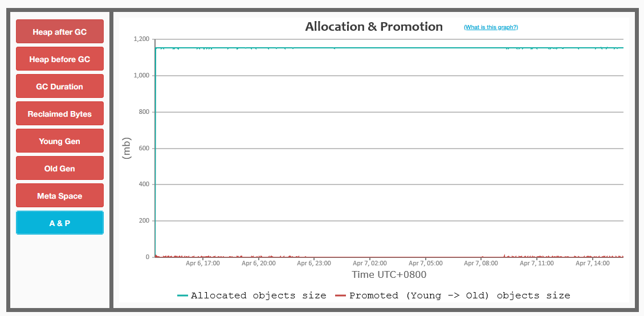Screen dimensions: 644x316
Task: Click the Allocation & Promotion chart title
Action: [x=374, y=27]
